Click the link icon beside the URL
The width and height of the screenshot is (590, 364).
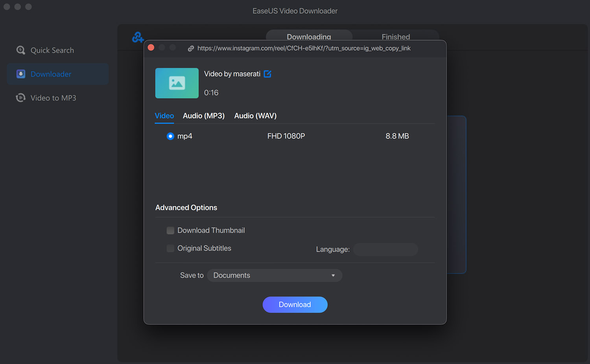(191, 48)
